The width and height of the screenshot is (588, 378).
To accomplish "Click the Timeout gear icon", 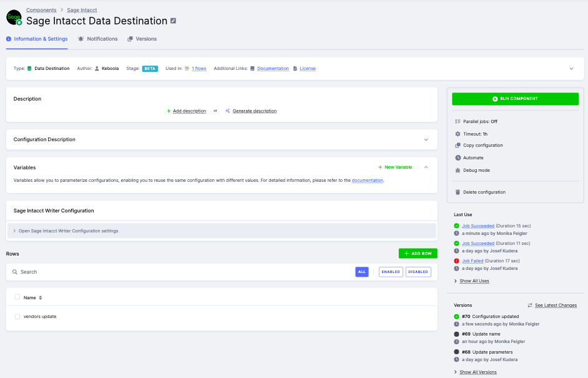I will pos(458,134).
